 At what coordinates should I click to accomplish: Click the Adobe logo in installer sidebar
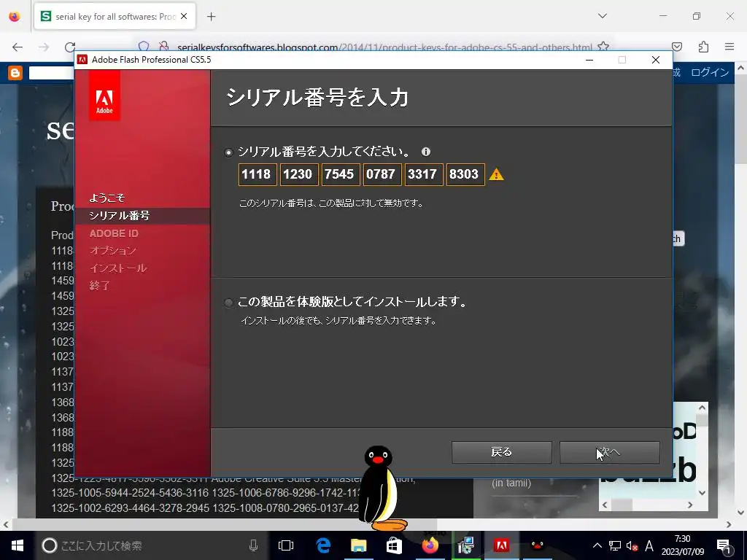click(x=104, y=96)
